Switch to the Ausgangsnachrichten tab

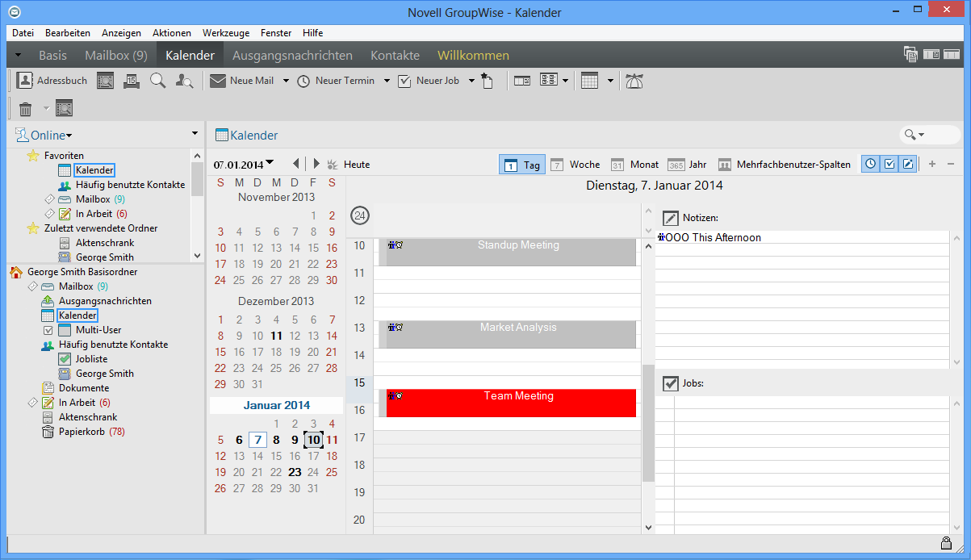click(x=292, y=56)
